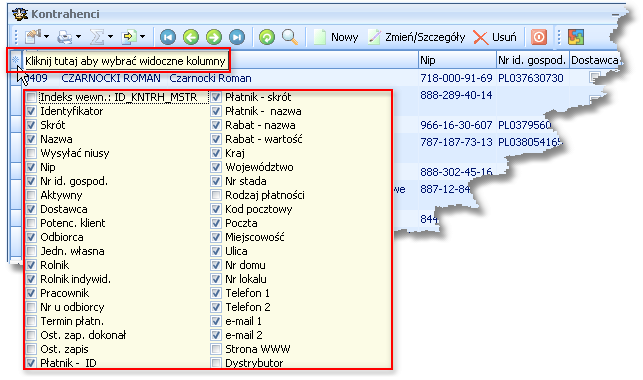Open search with the magnifier icon

290,37
